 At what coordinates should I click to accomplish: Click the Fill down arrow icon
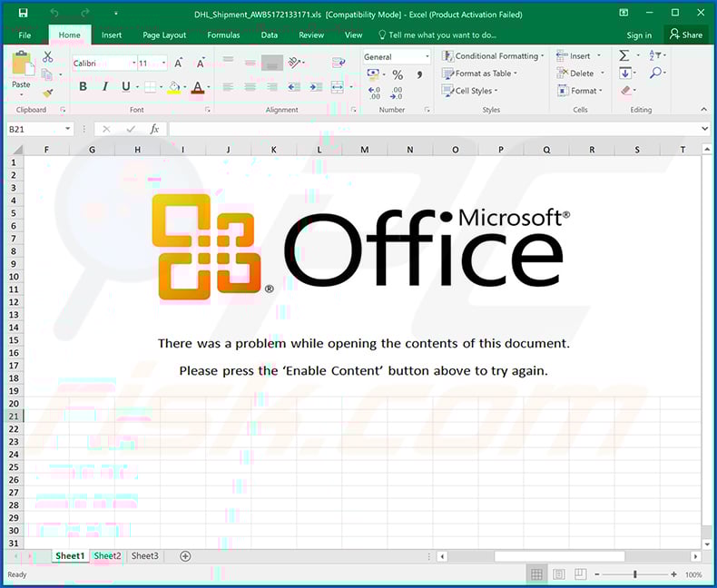625,73
